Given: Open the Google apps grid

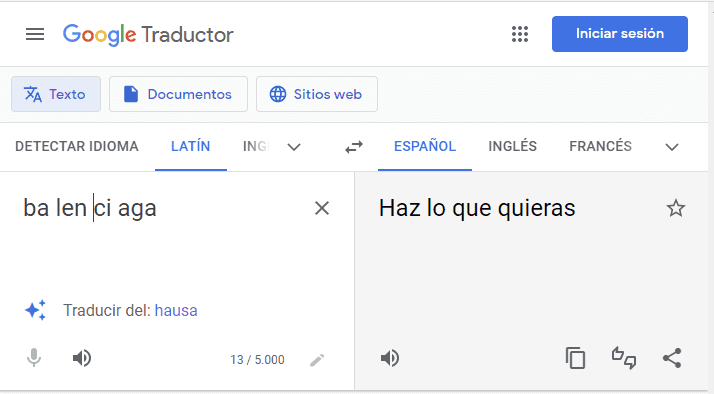Looking at the screenshot, I should [x=520, y=34].
